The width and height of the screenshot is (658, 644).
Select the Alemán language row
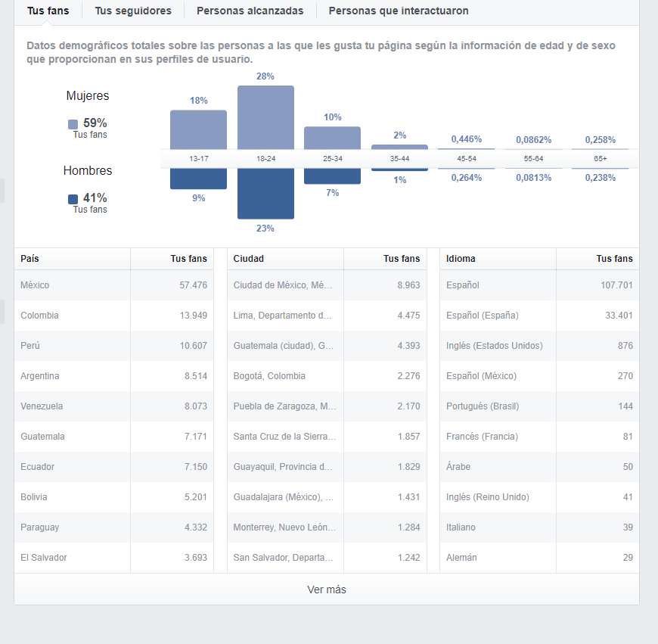pyautogui.click(x=540, y=557)
